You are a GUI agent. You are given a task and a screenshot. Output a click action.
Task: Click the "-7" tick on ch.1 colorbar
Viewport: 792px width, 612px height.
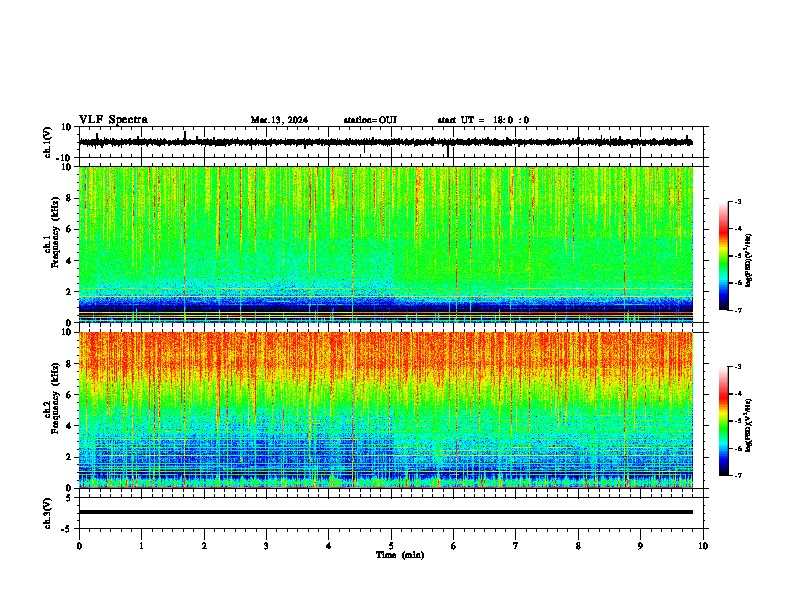pyautogui.click(x=738, y=310)
